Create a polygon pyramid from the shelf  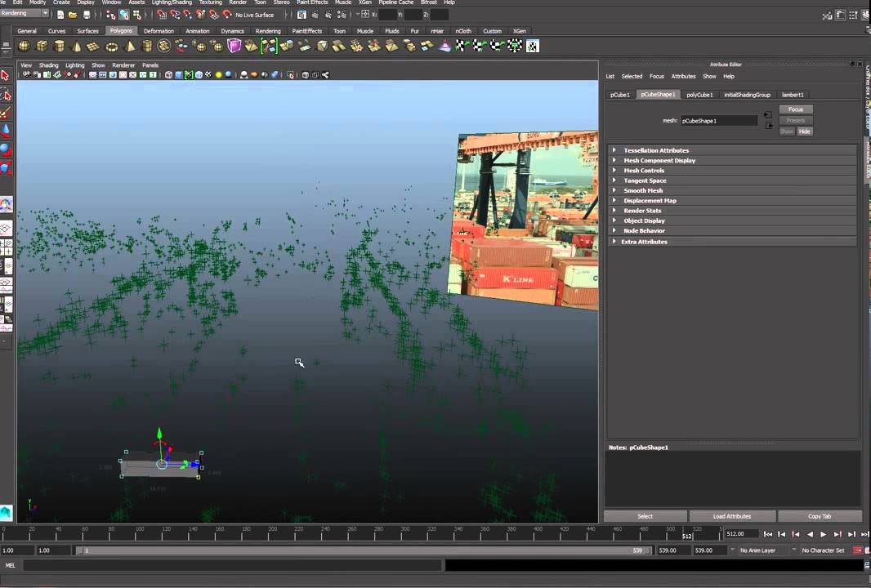click(x=129, y=46)
